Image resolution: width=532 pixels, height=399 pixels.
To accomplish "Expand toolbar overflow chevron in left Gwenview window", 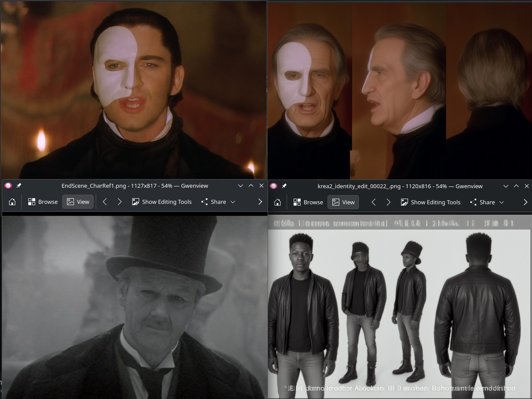I will [260, 202].
